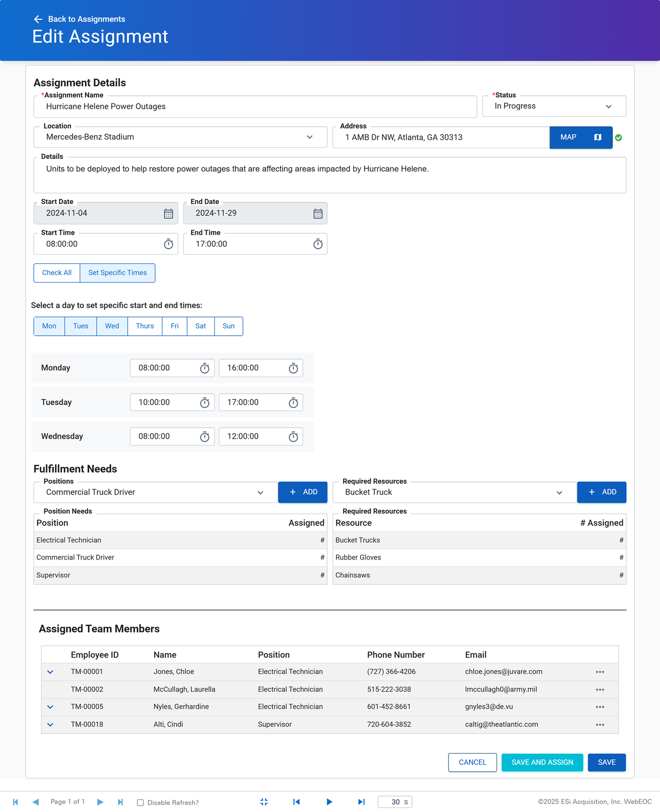This screenshot has height=812, width=660.
Task: Open the Location dropdown
Action: (x=180, y=137)
